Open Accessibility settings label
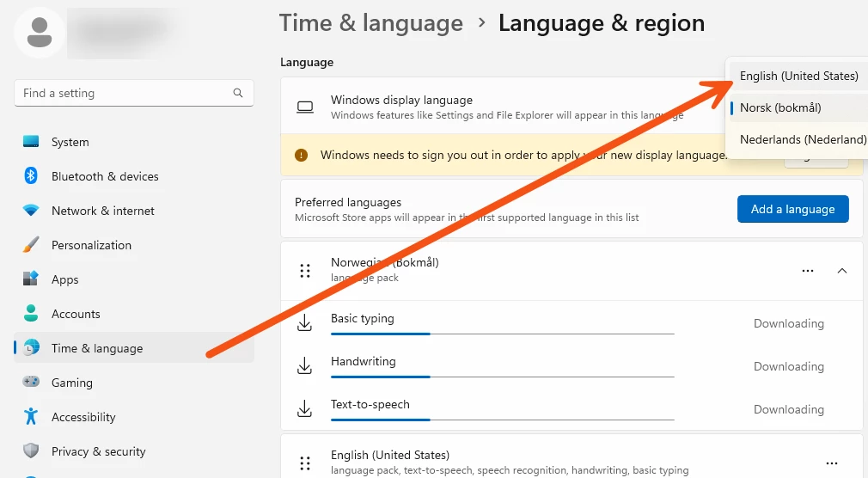This screenshot has width=868, height=478. click(x=83, y=417)
